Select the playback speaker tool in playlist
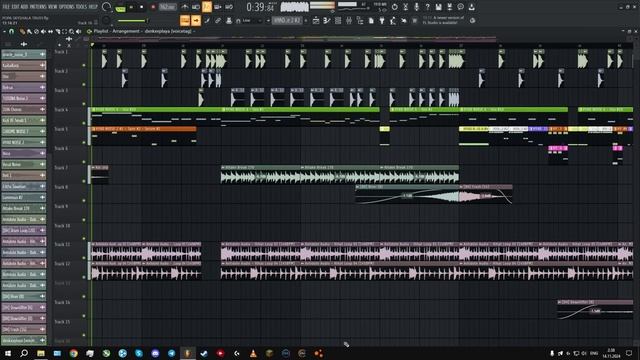This screenshot has height=360, width=640. [78, 31]
